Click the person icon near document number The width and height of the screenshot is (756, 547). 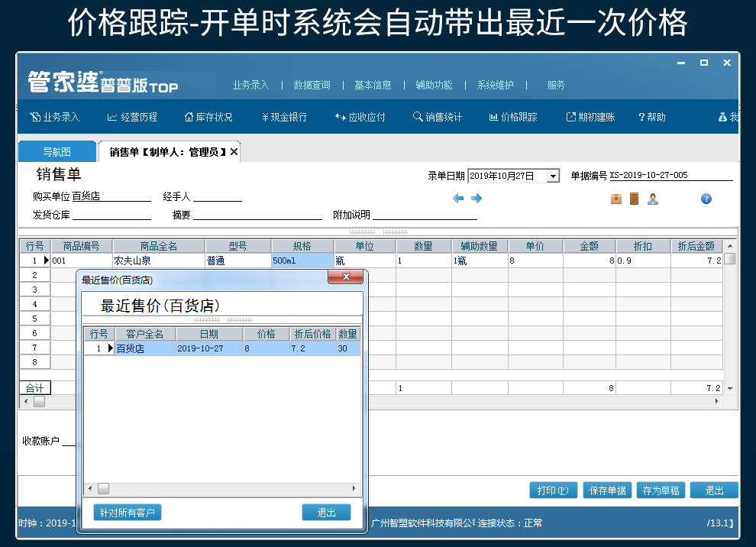(x=653, y=199)
